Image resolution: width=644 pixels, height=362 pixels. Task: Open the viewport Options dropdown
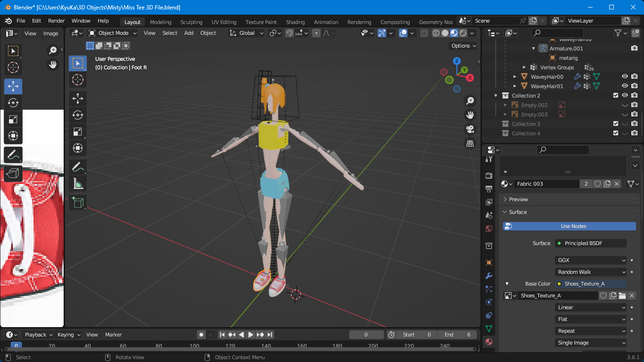click(x=463, y=46)
